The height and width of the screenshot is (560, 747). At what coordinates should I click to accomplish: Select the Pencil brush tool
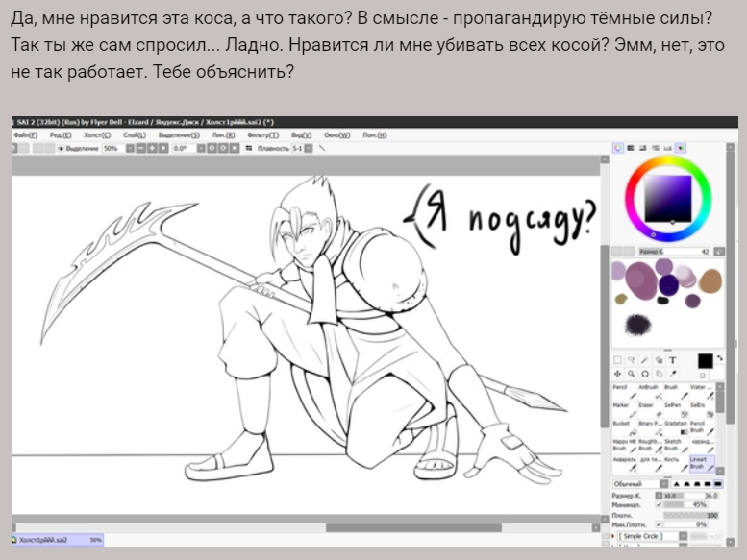[x=622, y=392]
